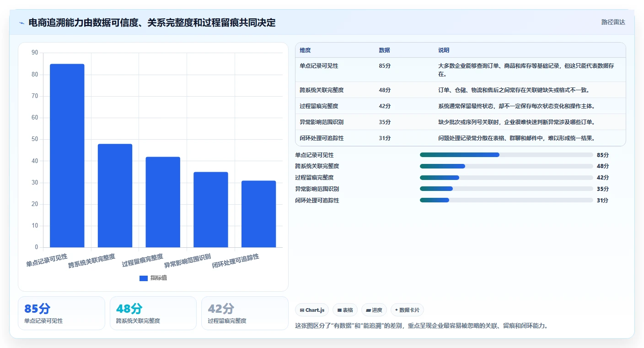The image size is (644, 348).
Task: Open the 48分 跨系统关联完整度 data card
Action: click(153, 313)
